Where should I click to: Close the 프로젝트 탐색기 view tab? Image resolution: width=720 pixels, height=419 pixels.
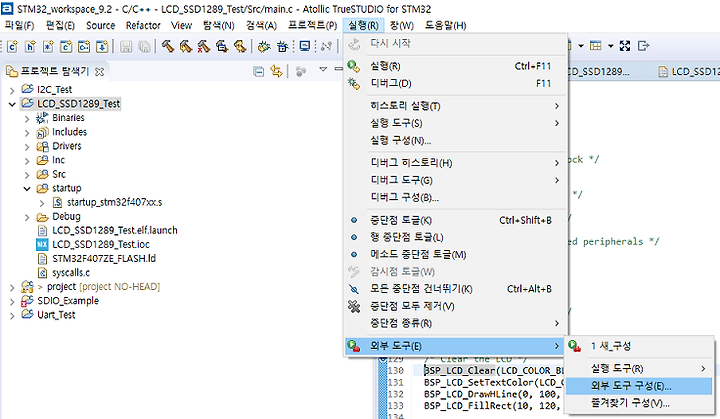[99, 72]
